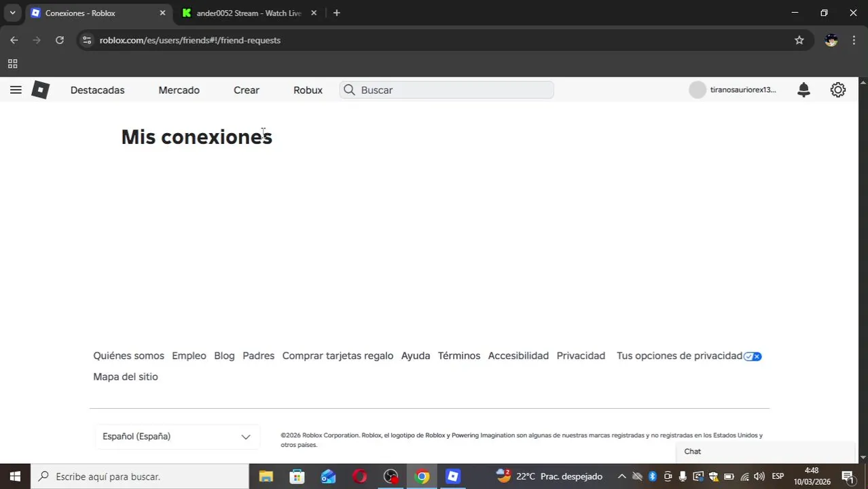Screen dimensions: 868x489
Task: Click the search magnifier icon
Action: click(349, 90)
